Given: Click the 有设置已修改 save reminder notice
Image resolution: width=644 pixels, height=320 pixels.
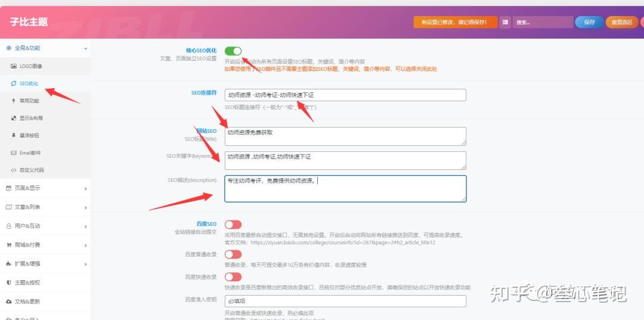Looking at the screenshot, I should click(x=456, y=22).
